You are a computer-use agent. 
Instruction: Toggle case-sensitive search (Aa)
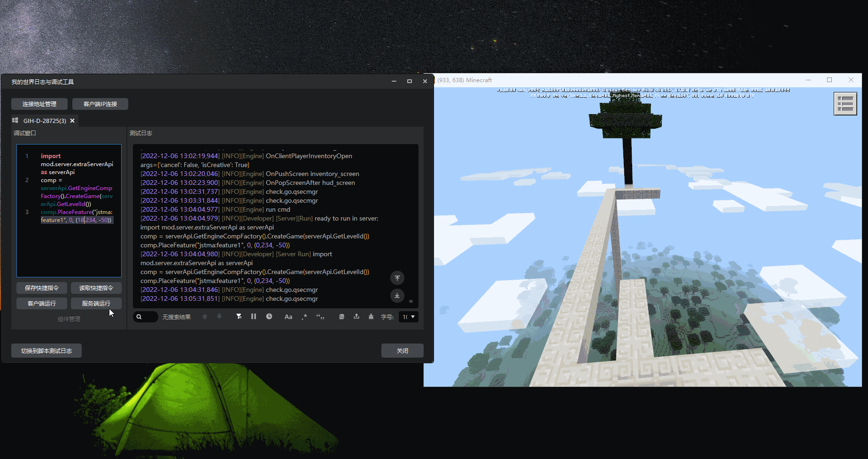288,317
